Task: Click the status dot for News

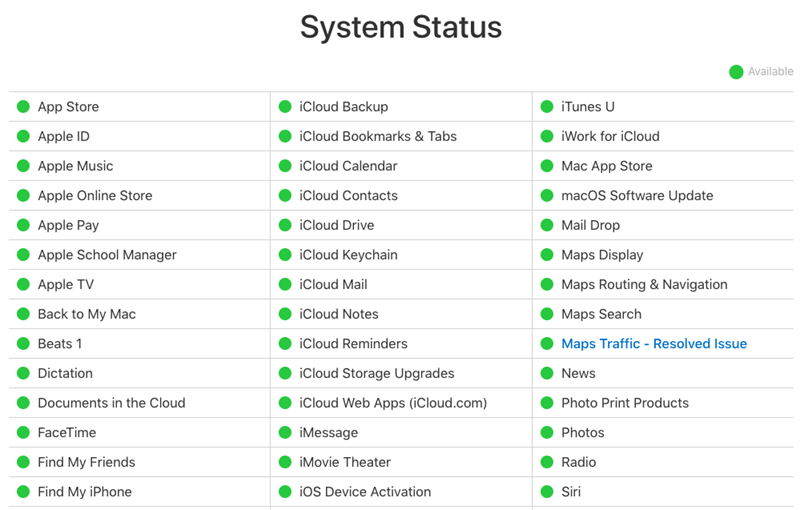Action: coord(547,373)
